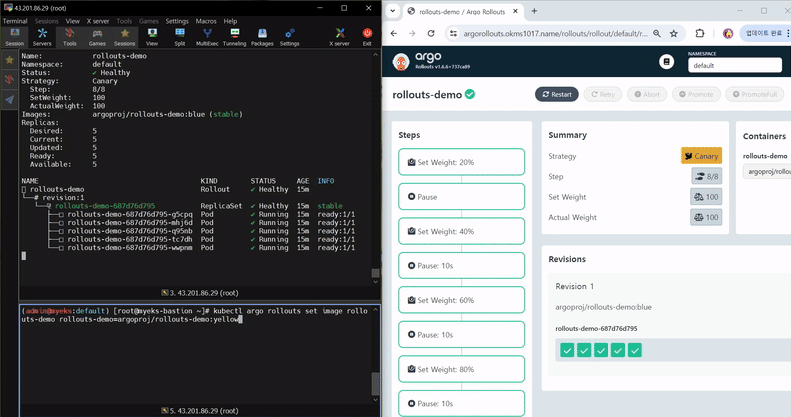Click the PromoteFull button

(755, 94)
